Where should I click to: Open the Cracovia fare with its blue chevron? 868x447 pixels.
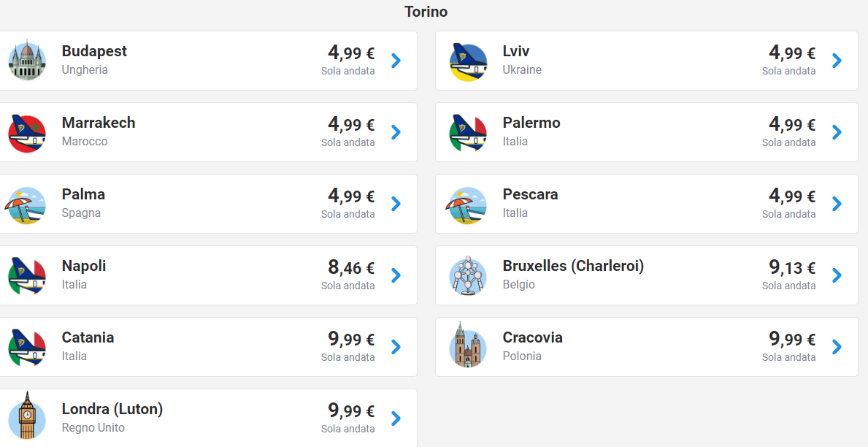(x=837, y=347)
